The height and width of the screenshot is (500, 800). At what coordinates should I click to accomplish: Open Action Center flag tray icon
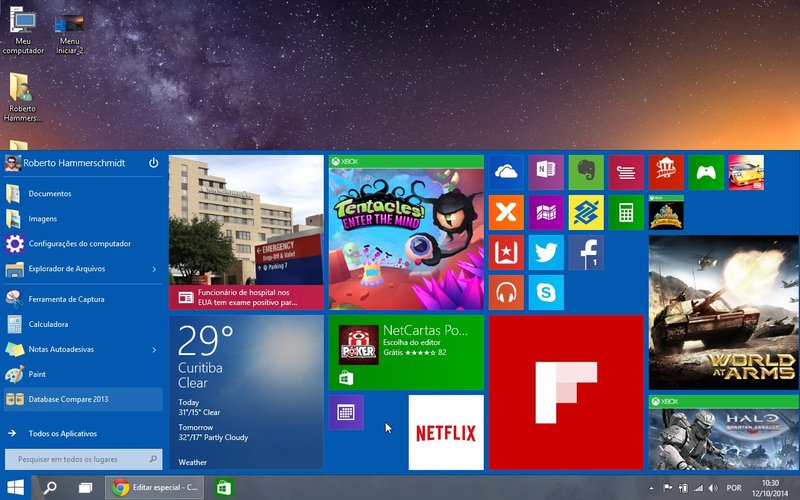pos(667,488)
